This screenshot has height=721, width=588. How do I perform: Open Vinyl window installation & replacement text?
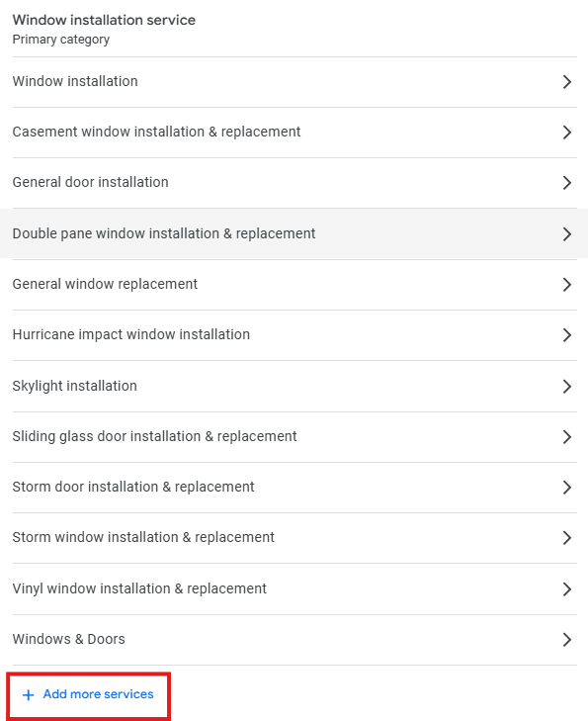[139, 588]
